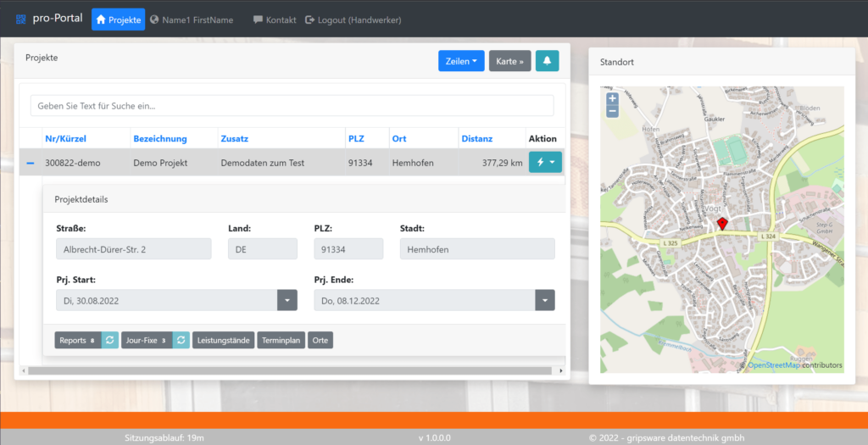Collapse the 300822-demo project row
This screenshot has width=868, height=445.
(31, 163)
